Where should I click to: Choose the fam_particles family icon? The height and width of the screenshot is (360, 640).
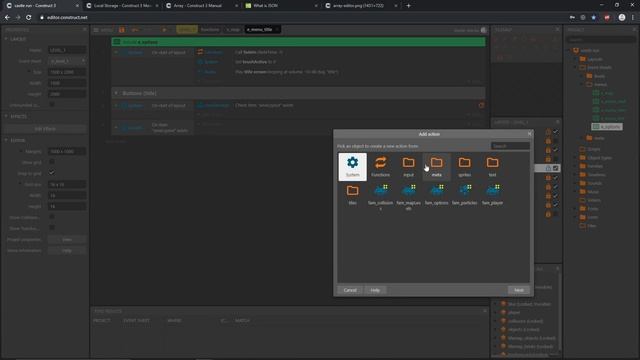click(464, 195)
